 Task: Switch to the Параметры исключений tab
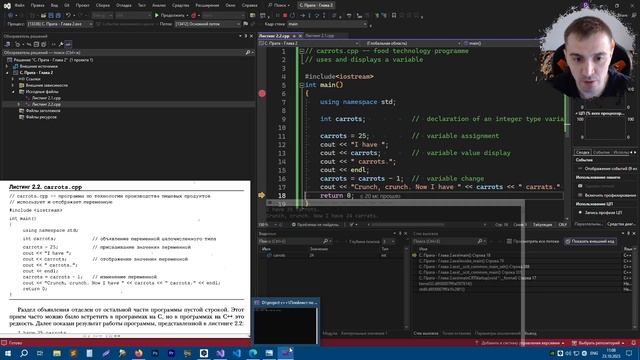coord(498,333)
